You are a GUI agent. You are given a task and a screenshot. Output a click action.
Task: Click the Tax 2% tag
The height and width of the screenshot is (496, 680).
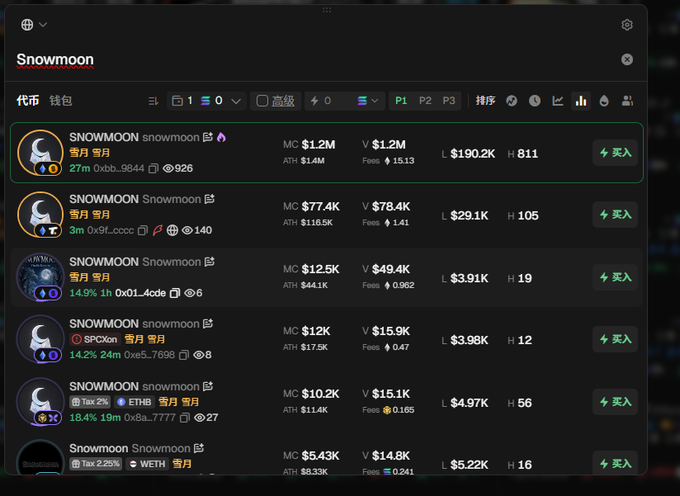tap(90, 402)
